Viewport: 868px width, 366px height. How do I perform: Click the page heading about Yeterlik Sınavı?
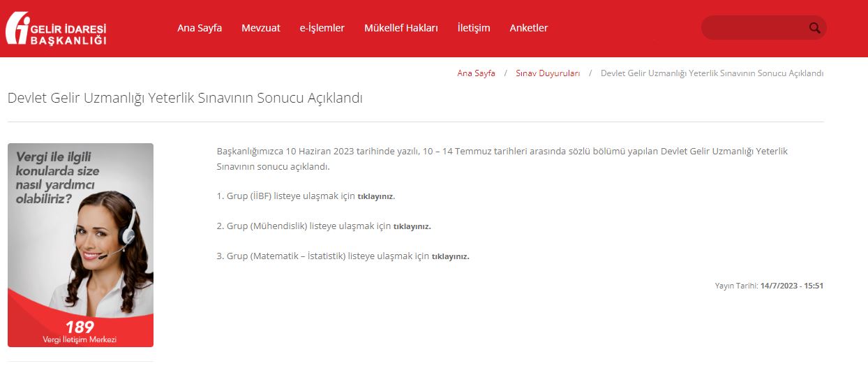[x=185, y=98]
